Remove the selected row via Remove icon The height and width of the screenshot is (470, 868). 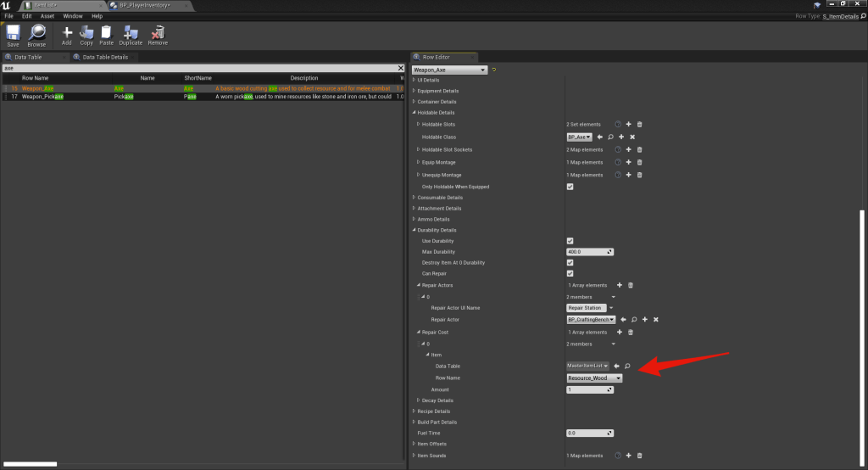click(158, 35)
